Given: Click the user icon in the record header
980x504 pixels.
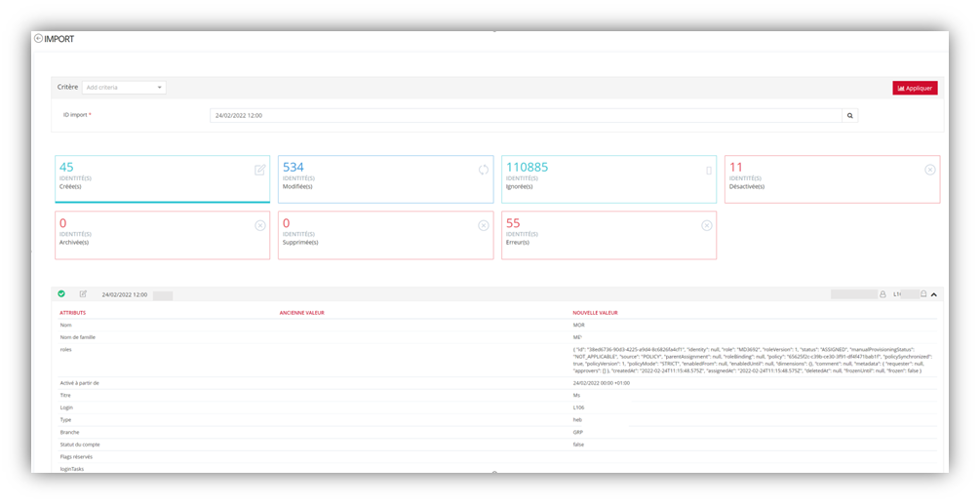Looking at the screenshot, I should 882,293.
